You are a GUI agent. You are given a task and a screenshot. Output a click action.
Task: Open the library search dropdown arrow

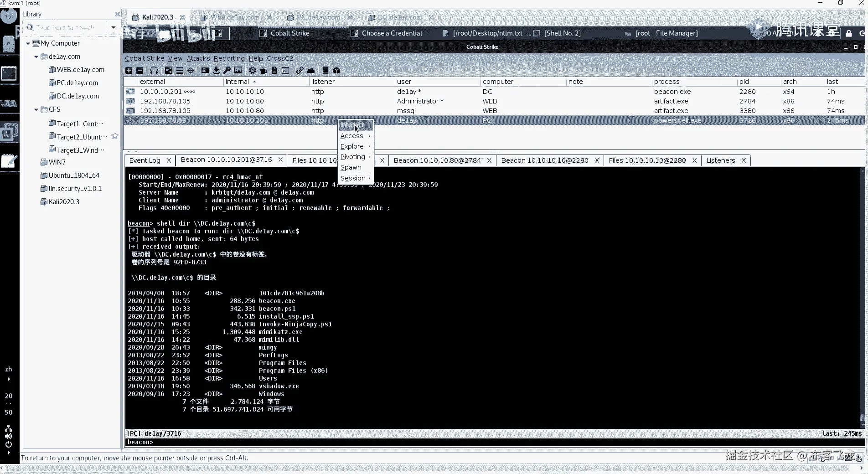click(x=114, y=27)
